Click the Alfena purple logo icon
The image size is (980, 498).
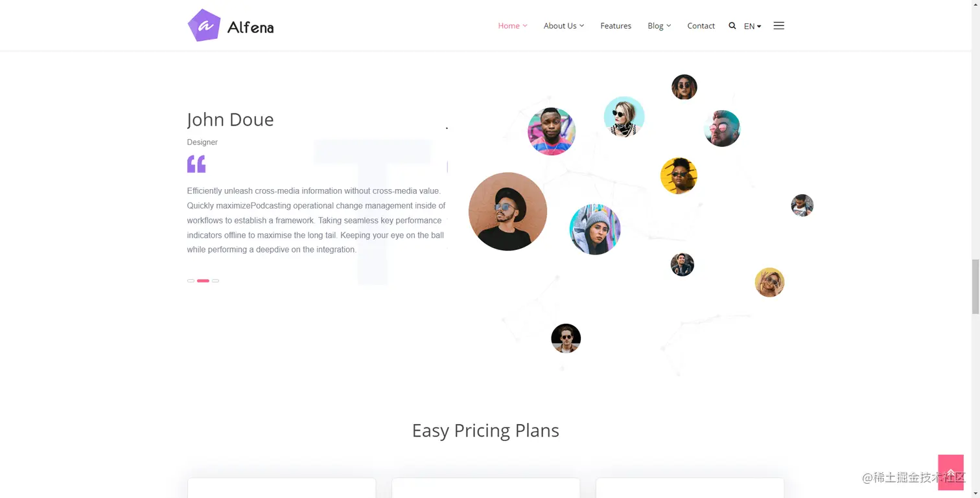click(x=204, y=26)
